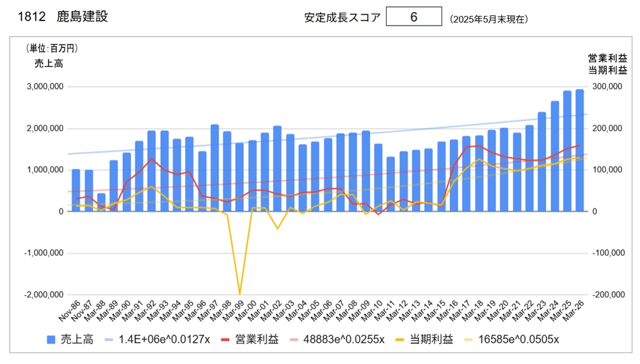Click the -2,000,000 left axis label

(44, 295)
